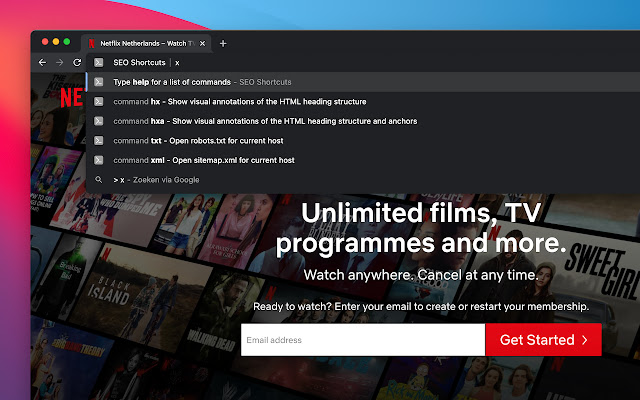
Task: Select the Netflix Netherlands browser tab
Action: 146,43
